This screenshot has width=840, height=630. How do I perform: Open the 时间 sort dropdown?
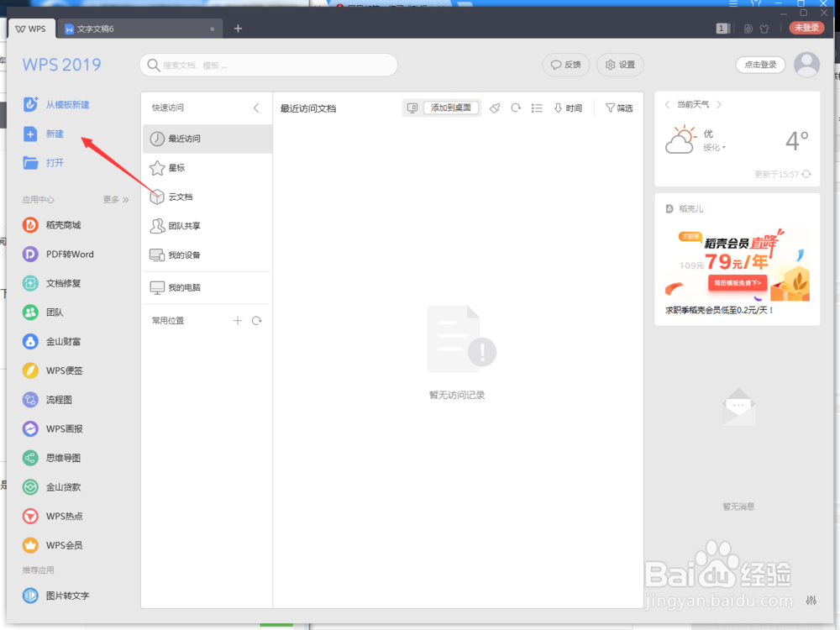click(568, 108)
